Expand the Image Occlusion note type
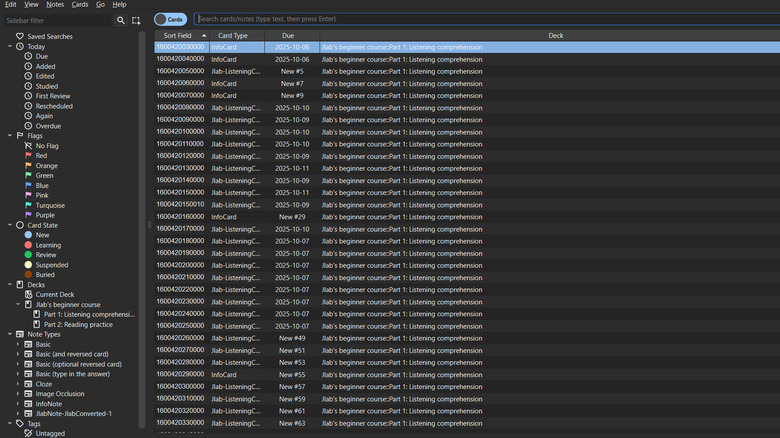 click(18, 393)
